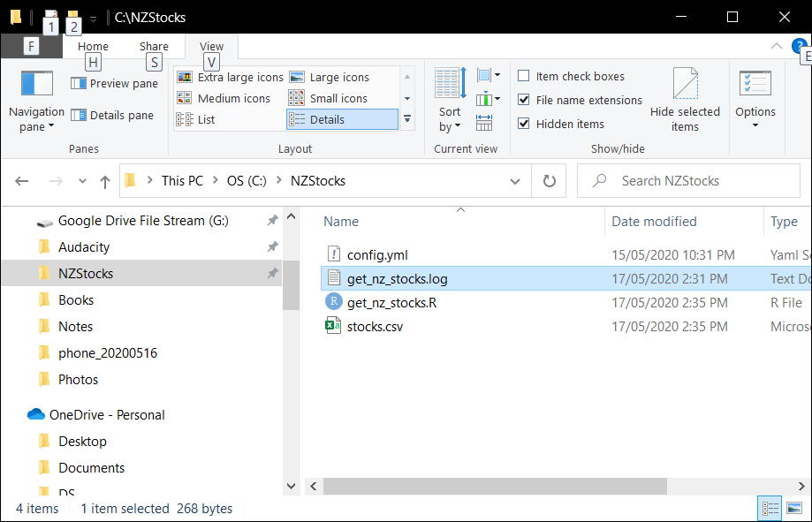
Task: Click the Hide selected items icon
Action: pos(685,85)
